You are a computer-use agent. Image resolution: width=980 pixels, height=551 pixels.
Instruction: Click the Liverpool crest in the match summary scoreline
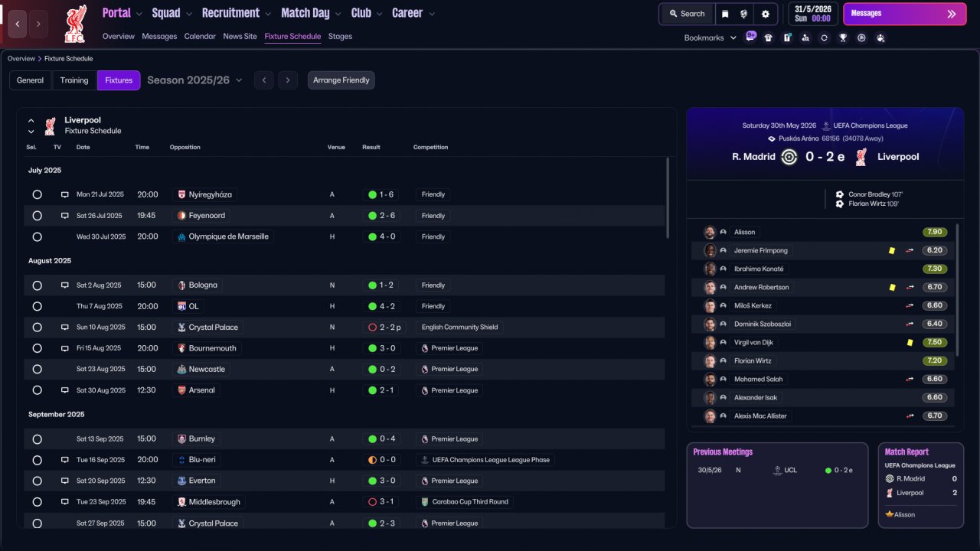click(x=861, y=157)
